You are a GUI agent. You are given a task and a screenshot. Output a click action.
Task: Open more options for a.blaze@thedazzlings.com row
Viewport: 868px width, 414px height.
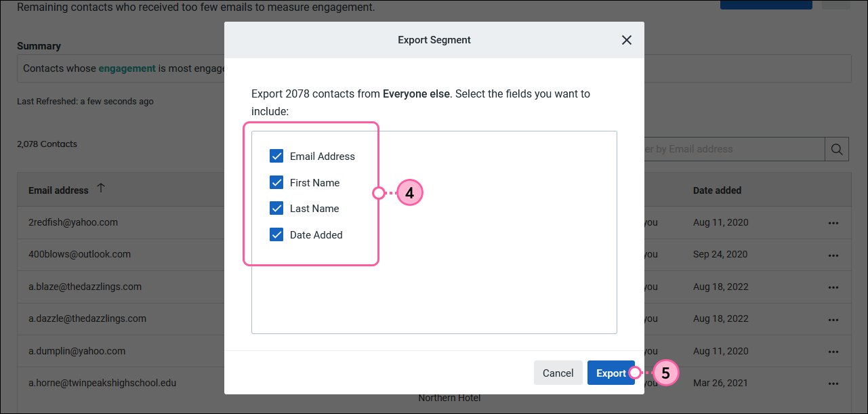[x=833, y=287]
